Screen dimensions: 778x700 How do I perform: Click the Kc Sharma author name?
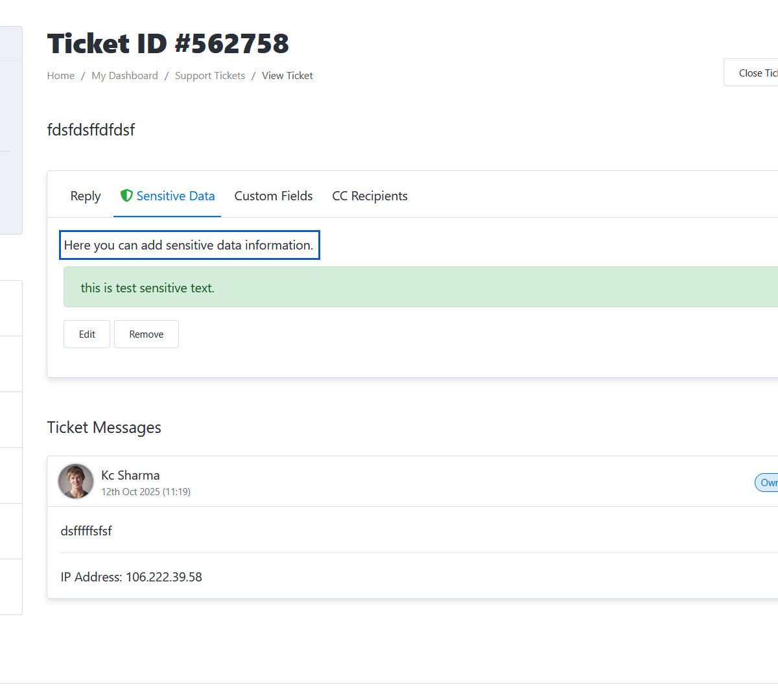[130, 475]
